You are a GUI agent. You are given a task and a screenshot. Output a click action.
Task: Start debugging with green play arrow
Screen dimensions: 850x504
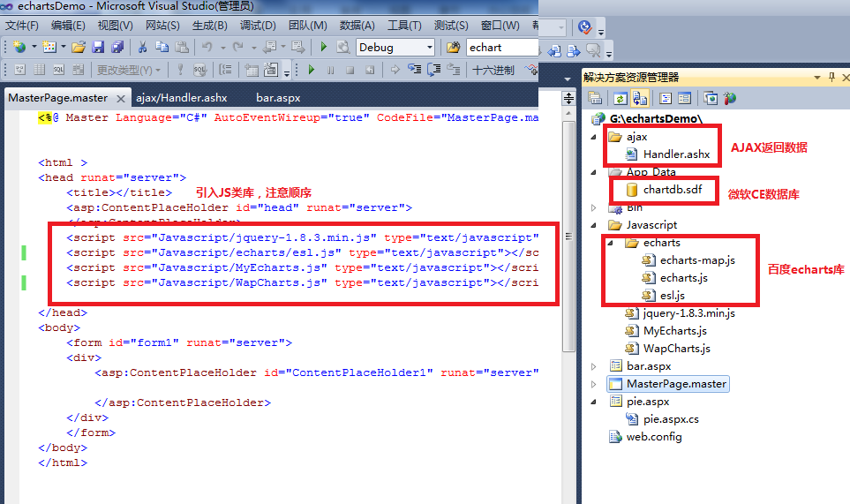[x=324, y=47]
